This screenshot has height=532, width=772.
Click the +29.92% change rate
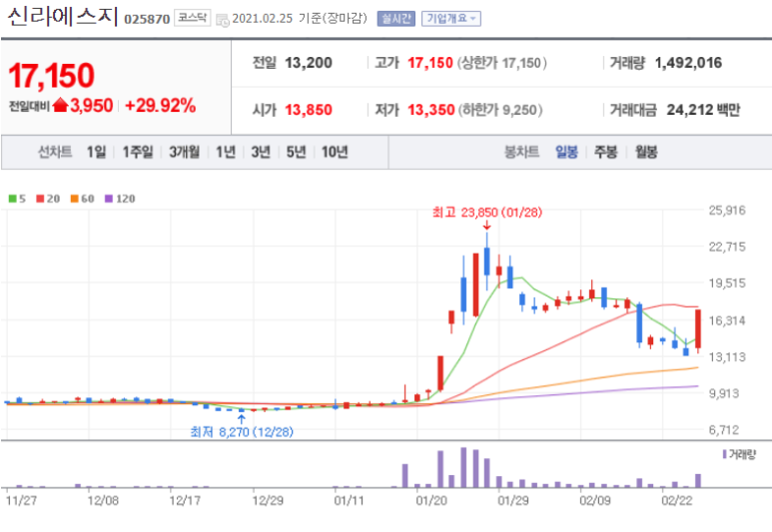coord(161,106)
